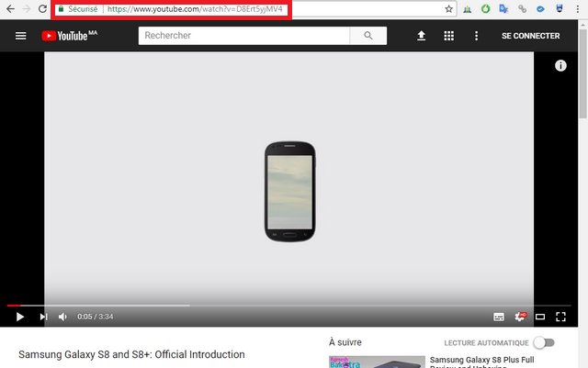
Task: Click the upload video icon
Action: [422, 36]
